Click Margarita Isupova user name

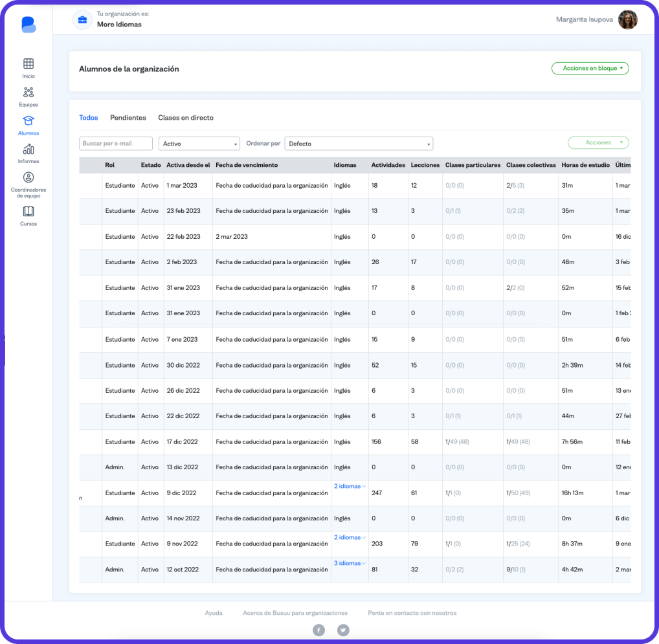[584, 20]
